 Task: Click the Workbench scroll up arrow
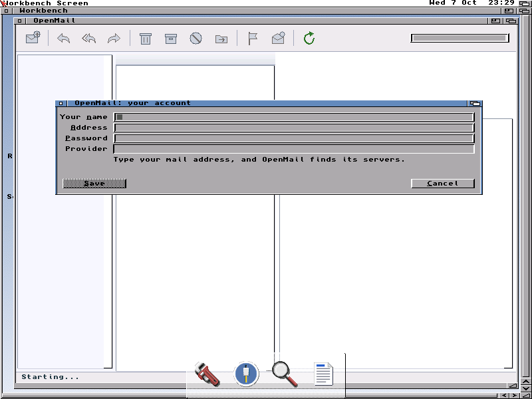(525, 381)
